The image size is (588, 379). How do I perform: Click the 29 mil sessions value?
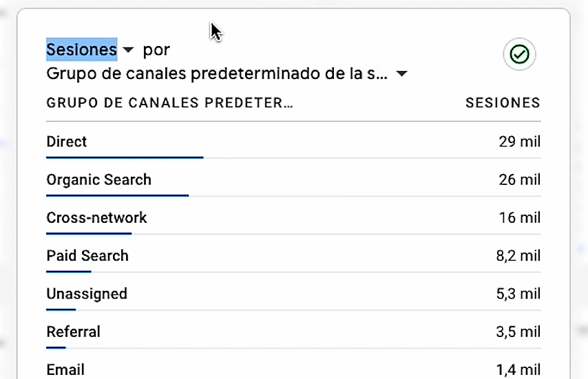[x=519, y=142]
